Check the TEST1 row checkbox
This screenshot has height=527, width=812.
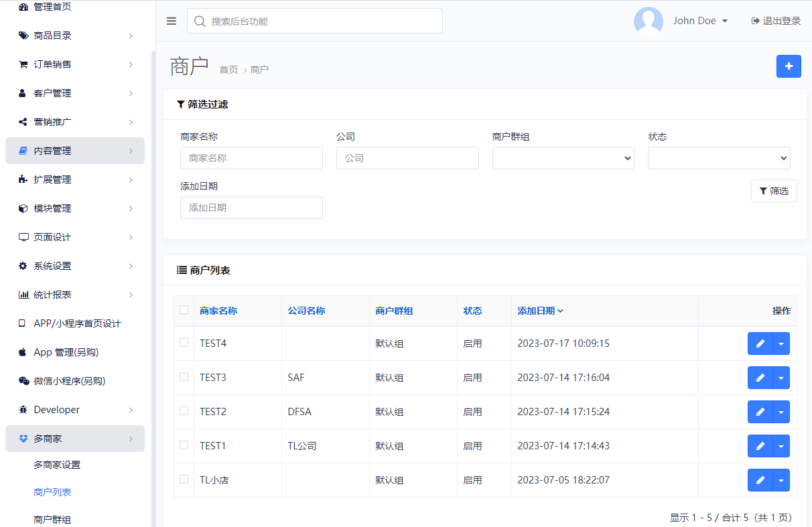point(184,445)
